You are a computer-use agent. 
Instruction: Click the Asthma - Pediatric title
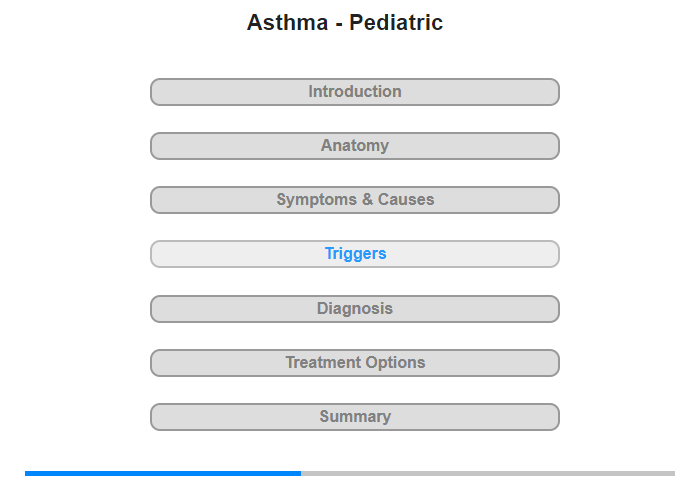click(x=345, y=23)
